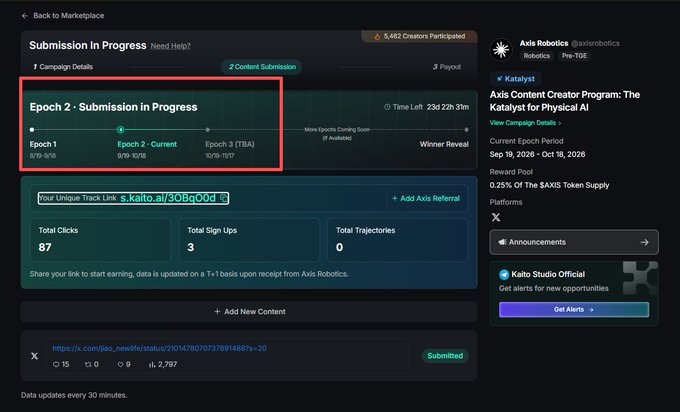Viewport: 680px width, 412px height.
Task: Go back to Marketplace
Action: (x=63, y=16)
